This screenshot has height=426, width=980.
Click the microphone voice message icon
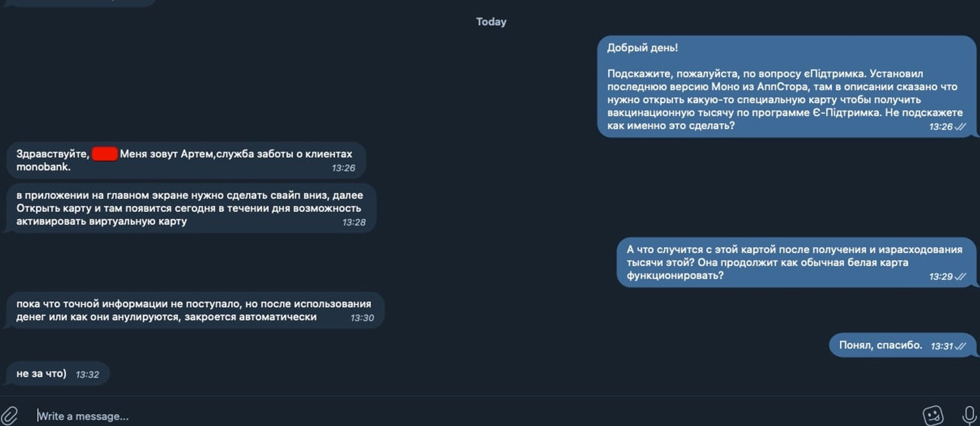point(969,415)
